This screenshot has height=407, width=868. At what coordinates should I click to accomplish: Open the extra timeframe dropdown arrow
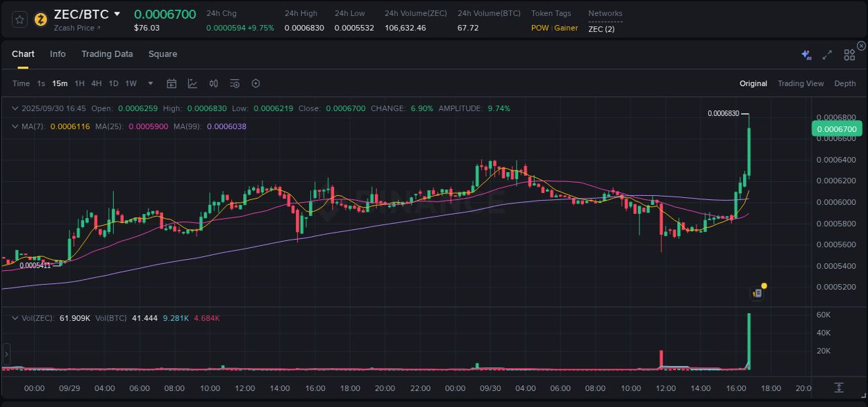[149, 83]
